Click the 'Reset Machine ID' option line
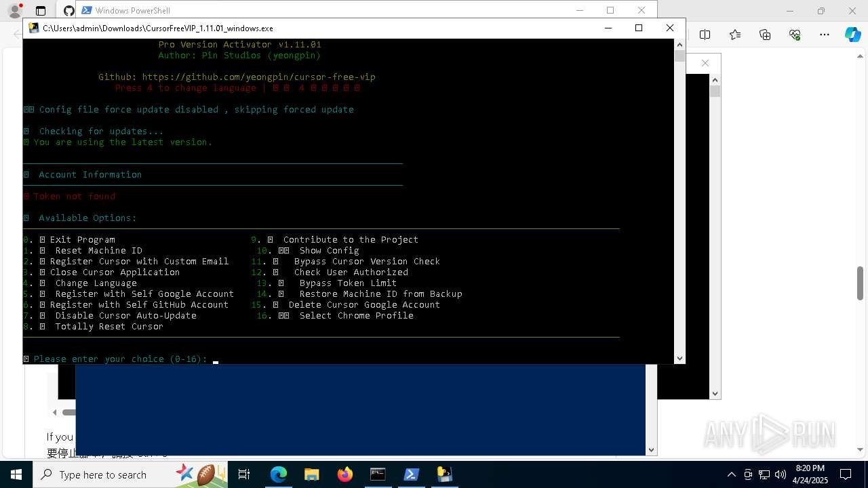The image size is (868, 488). point(83,251)
